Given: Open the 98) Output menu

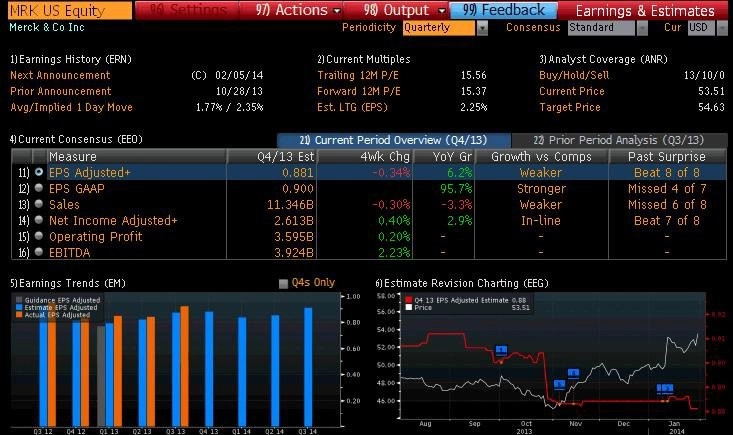Looking at the screenshot, I should pyautogui.click(x=396, y=10).
